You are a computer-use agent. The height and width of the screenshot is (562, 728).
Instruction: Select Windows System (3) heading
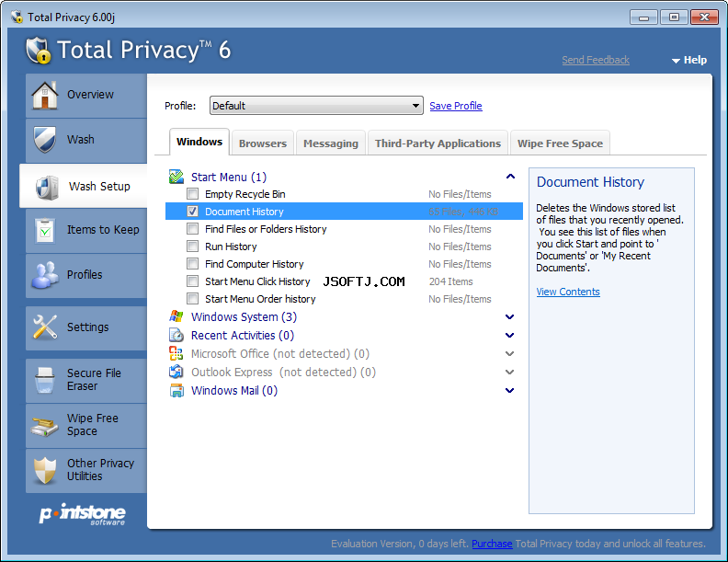pos(244,316)
